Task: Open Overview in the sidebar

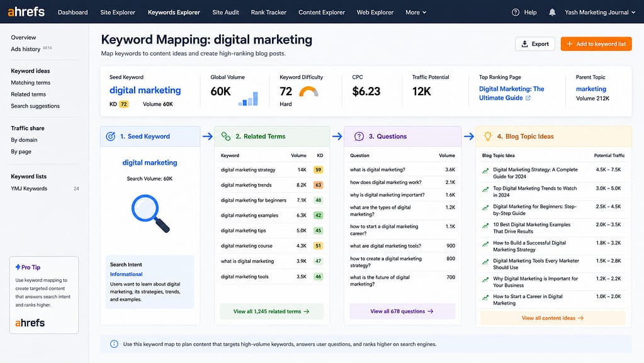Action: 23,37
